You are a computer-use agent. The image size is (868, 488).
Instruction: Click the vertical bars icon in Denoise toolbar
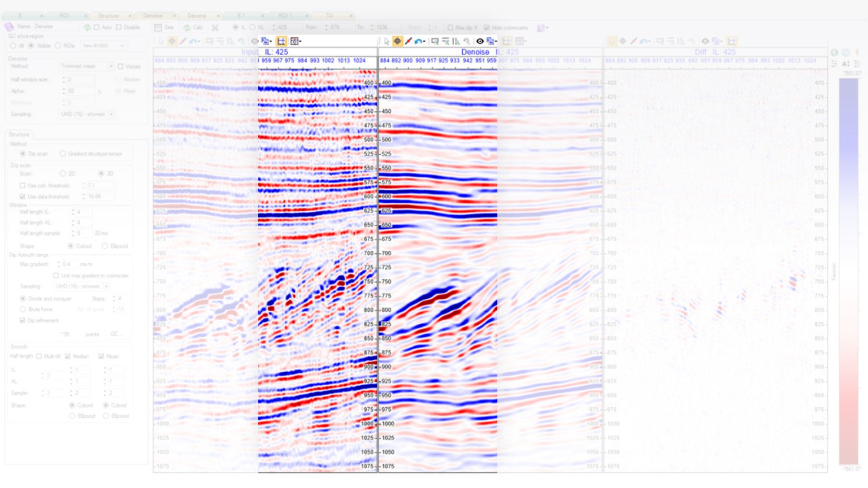point(456,41)
